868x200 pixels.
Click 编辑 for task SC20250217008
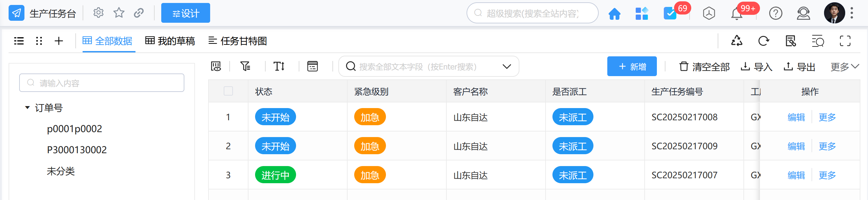(796, 117)
